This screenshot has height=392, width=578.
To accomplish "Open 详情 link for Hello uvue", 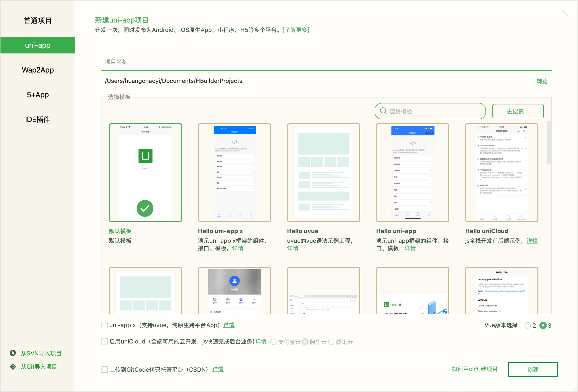I will [292, 248].
